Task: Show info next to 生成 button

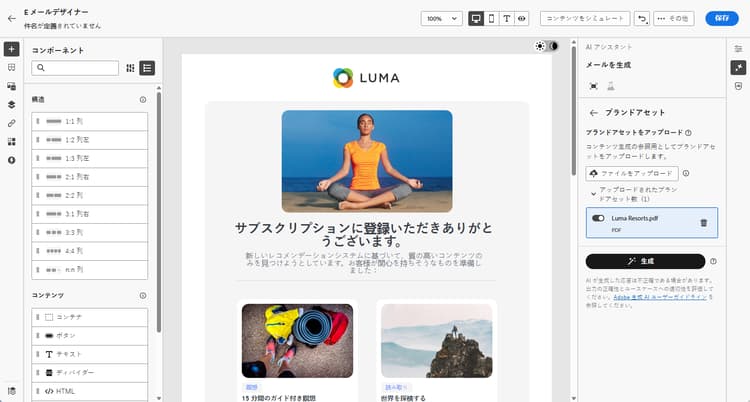Action: click(x=713, y=261)
